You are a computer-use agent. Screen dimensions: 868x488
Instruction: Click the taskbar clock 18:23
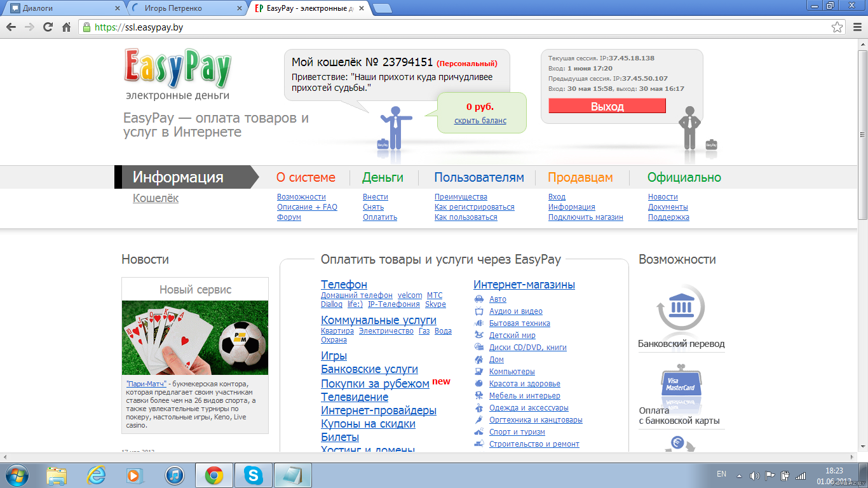[834, 471]
